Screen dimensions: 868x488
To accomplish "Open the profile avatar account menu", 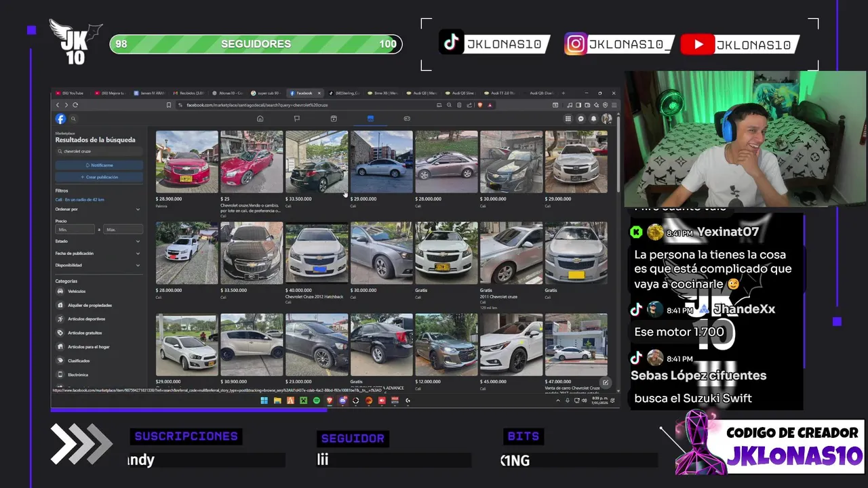I will tap(607, 119).
